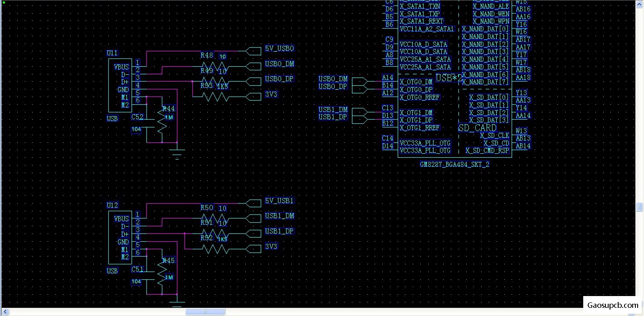
Task: Click the GM8287_BGA484_SKT_2 part label
Action: [x=454, y=164]
